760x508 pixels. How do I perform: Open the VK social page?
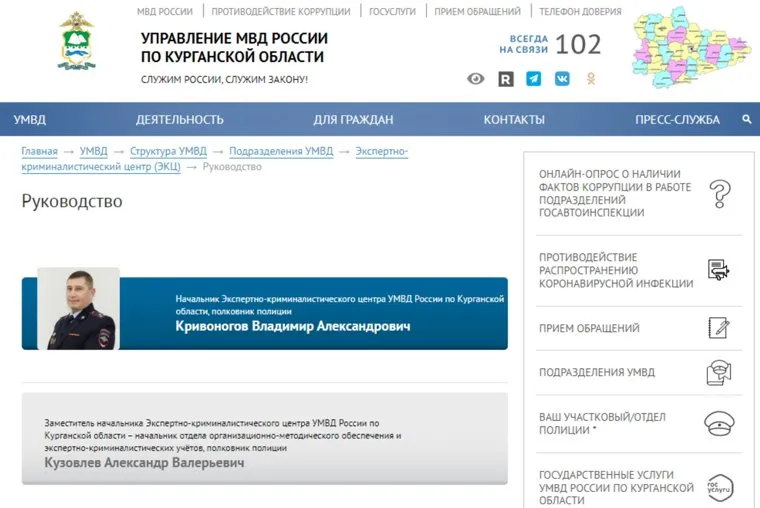tap(562, 79)
